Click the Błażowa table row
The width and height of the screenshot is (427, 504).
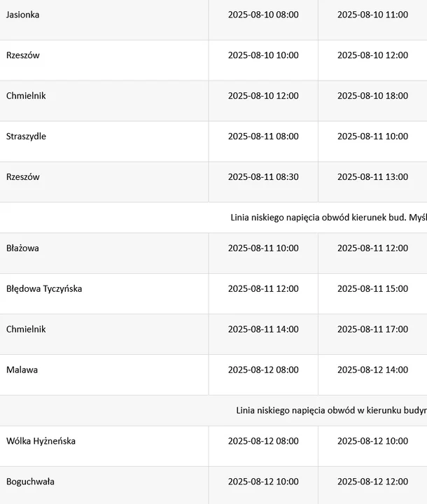213,253
